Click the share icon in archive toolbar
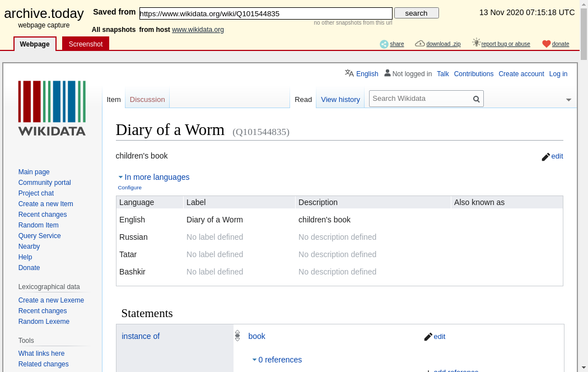The height and width of the screenshot is (372, 588). click(x=384, y=44)
